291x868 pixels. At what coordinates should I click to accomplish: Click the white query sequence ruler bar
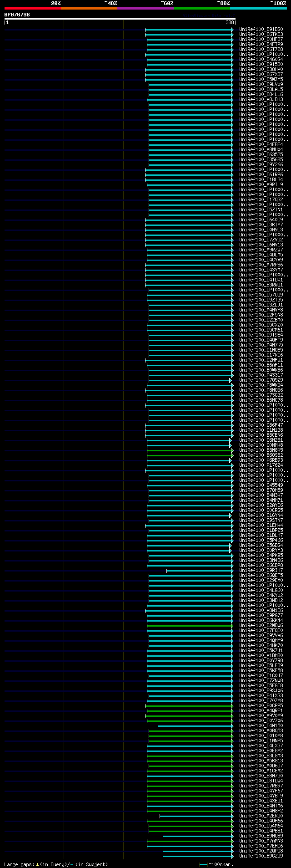point(120,19)
